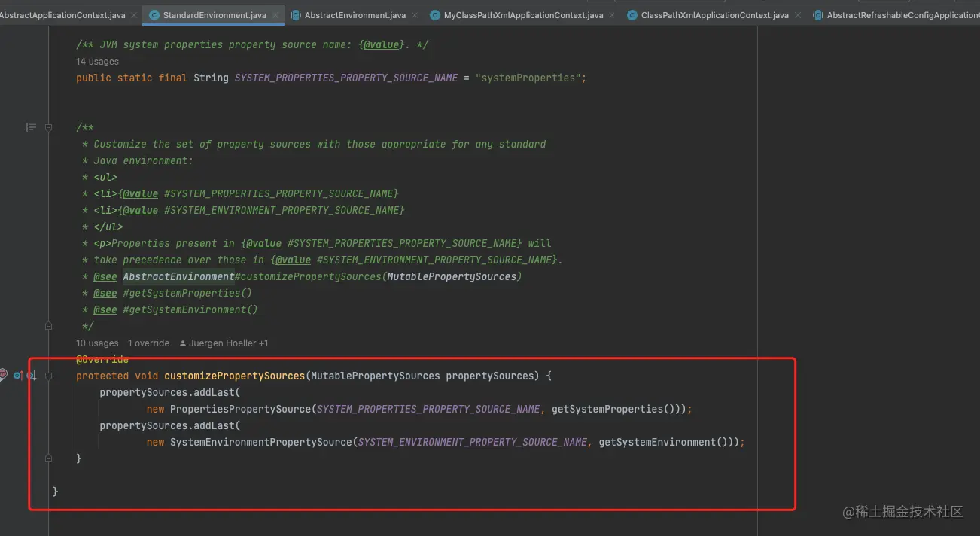Toggle rendered view of the Javadoc comment

pos(31,127)
